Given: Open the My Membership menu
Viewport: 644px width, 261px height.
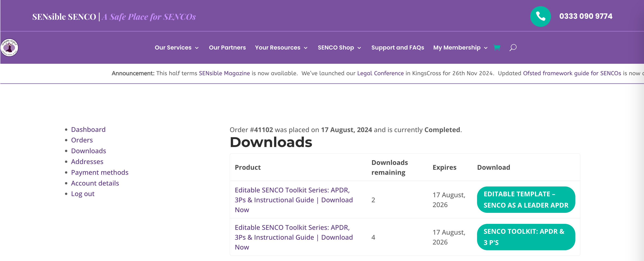Looking at the screenshot, I should [457, 47].
